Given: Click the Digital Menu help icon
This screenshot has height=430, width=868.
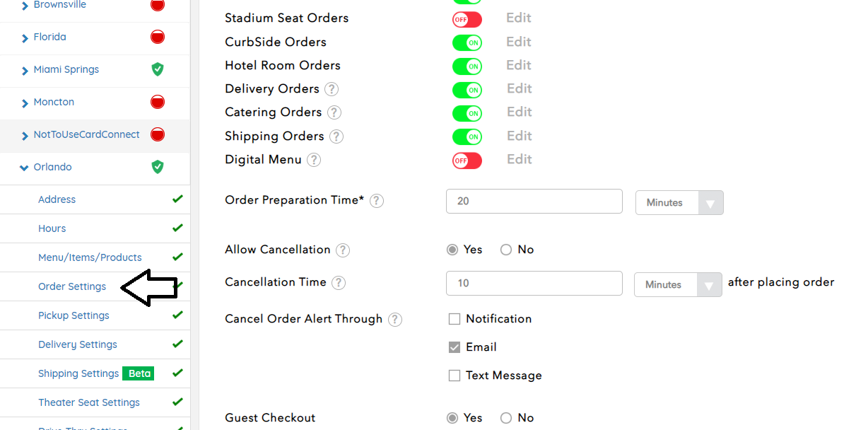Looking at the screenshot, I should pos(314,160).
